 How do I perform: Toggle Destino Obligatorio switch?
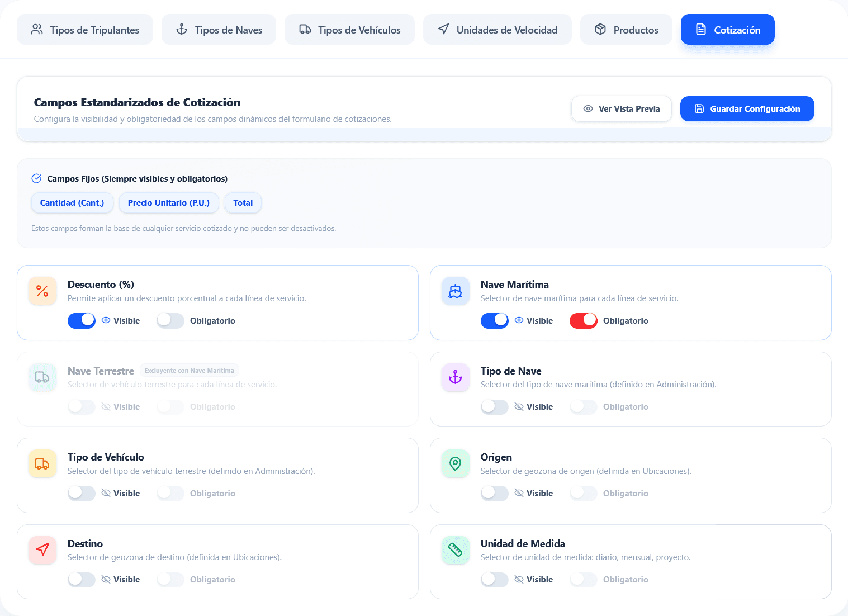coord(170,580)
